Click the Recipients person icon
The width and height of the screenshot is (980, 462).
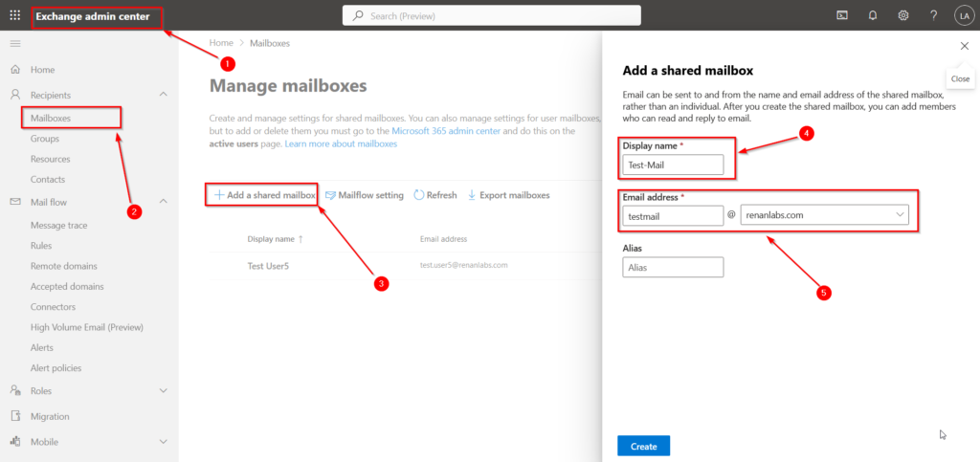15,95
